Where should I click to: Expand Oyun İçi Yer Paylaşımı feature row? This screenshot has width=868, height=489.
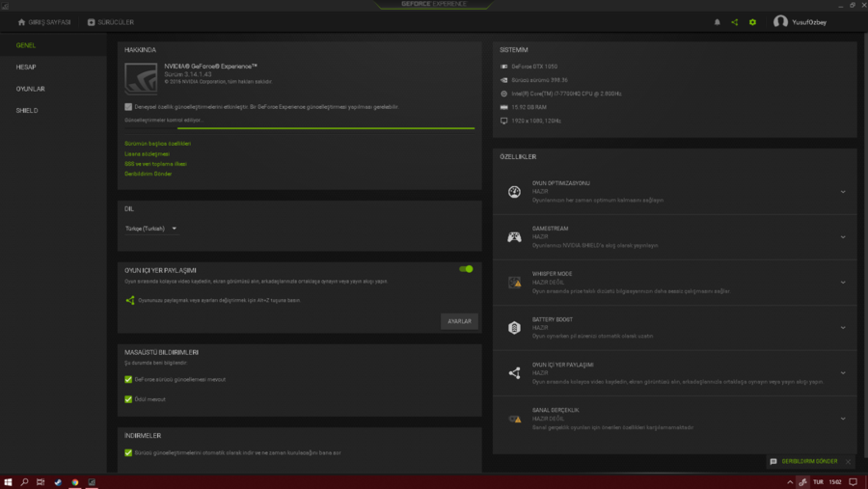coord(843,373)
